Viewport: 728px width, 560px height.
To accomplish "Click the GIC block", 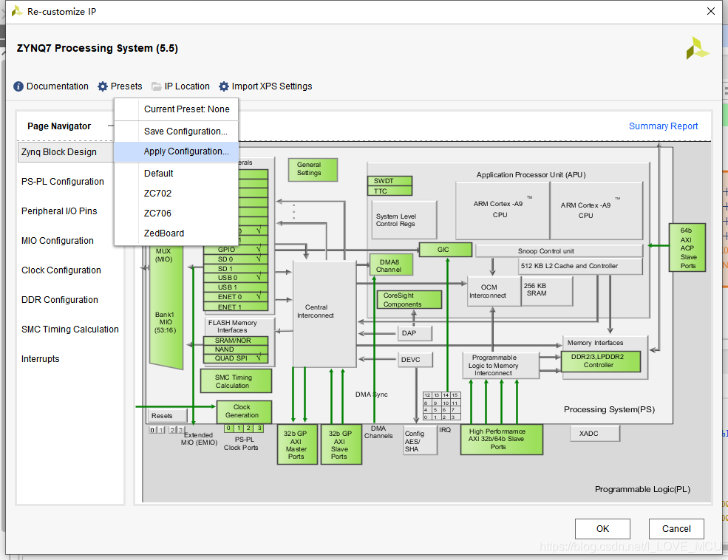I will point(445,250).
